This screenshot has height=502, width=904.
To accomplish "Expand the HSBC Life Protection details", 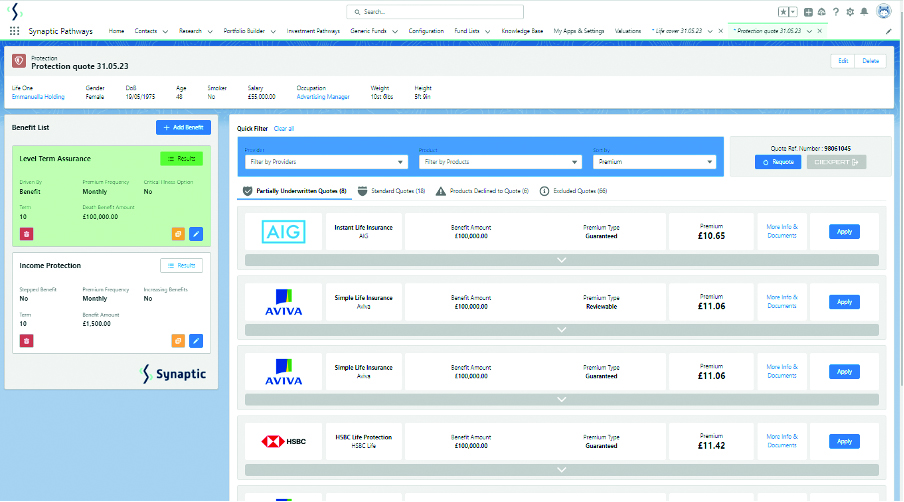I will (562, 470).
